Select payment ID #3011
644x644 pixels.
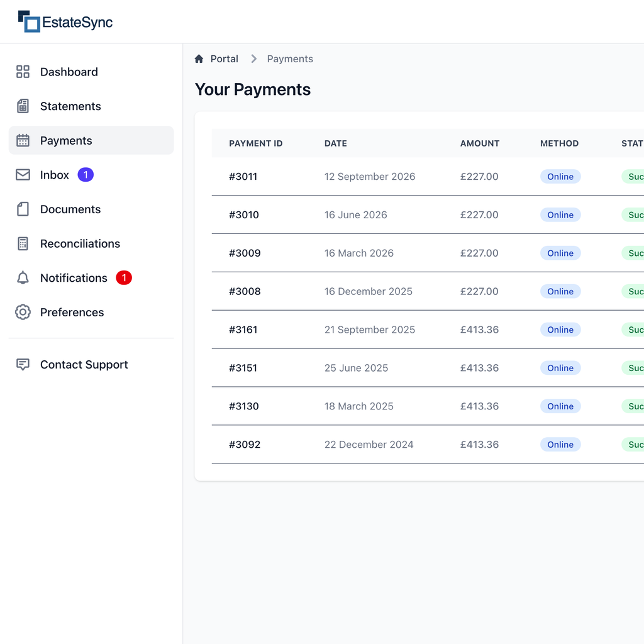pyautogui.click(x=243, y=177)
